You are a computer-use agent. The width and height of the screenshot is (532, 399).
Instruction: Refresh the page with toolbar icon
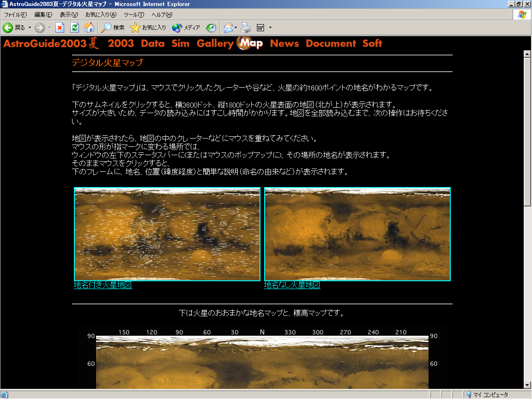click(x=74, y=28)
